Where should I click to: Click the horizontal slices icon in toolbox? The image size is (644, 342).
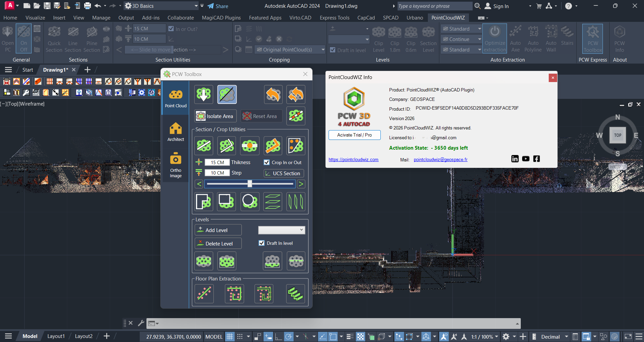[x=273, y=201]
